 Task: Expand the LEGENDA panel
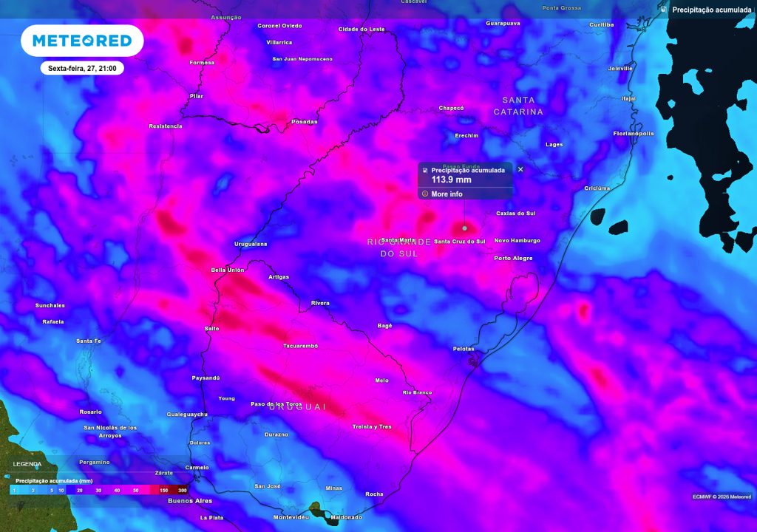tap(28, 465)
